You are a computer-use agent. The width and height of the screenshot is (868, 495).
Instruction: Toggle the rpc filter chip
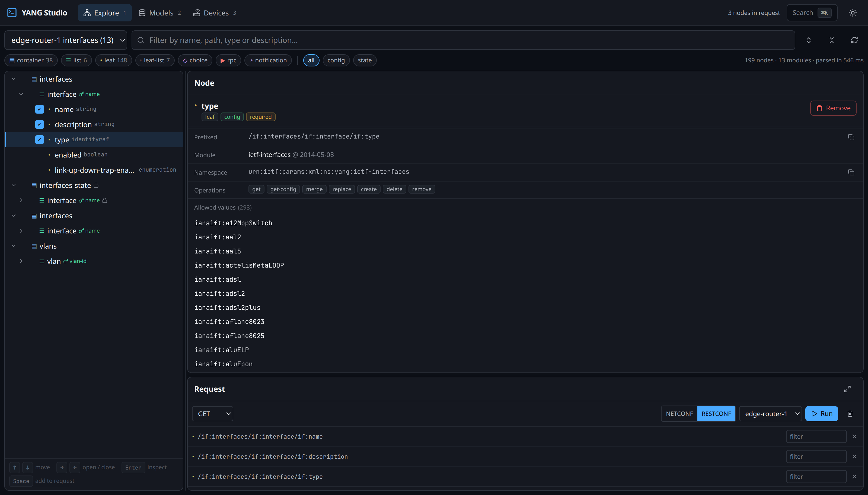click(228, 60)
